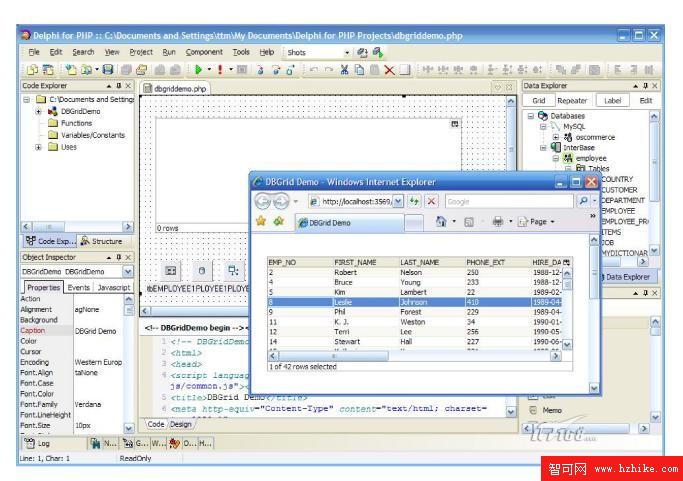Select the dbgriddemo.php editor tab
Image resolution: width=683 pixels, height=481 pixels.
tap(175, 88)
